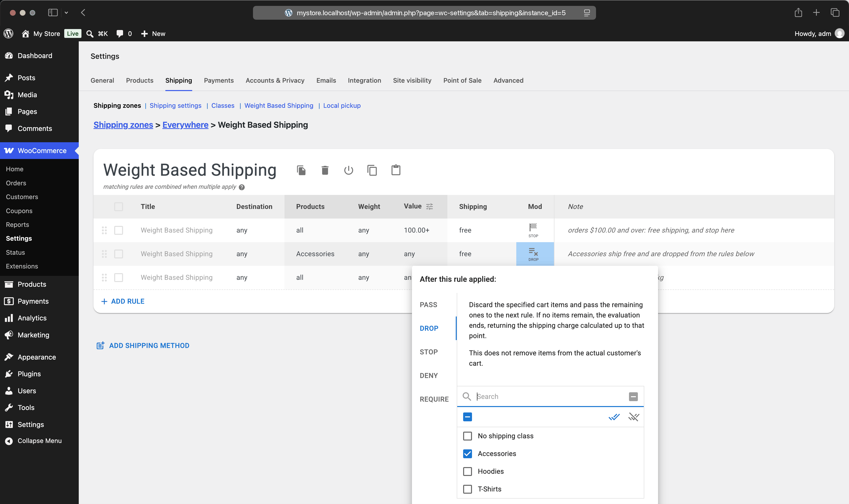Check the box for the last rule row
The width and height of the screenshot is (849, 504).
(x=119, y=278)
